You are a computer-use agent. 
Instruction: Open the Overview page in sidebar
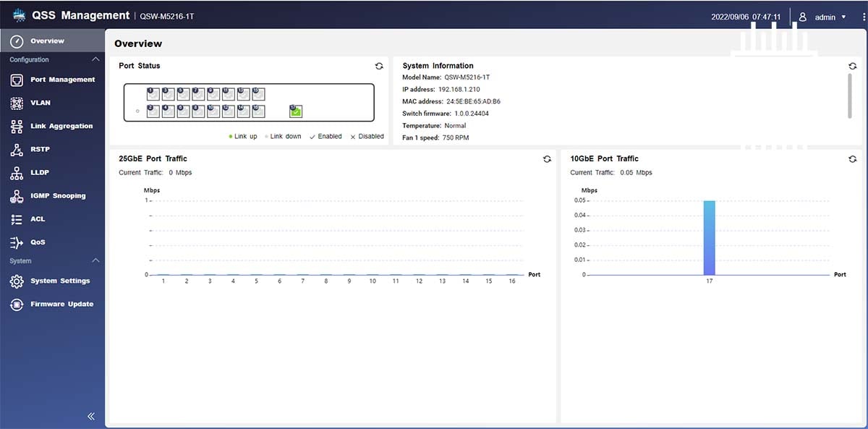[x=52, y=41]
